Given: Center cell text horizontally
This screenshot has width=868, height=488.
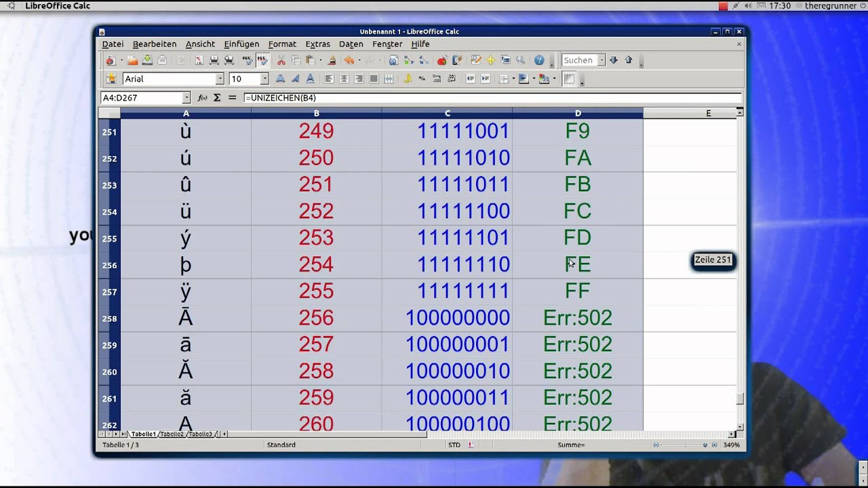Looking at the screenshot, I should [x=344, y=79].
